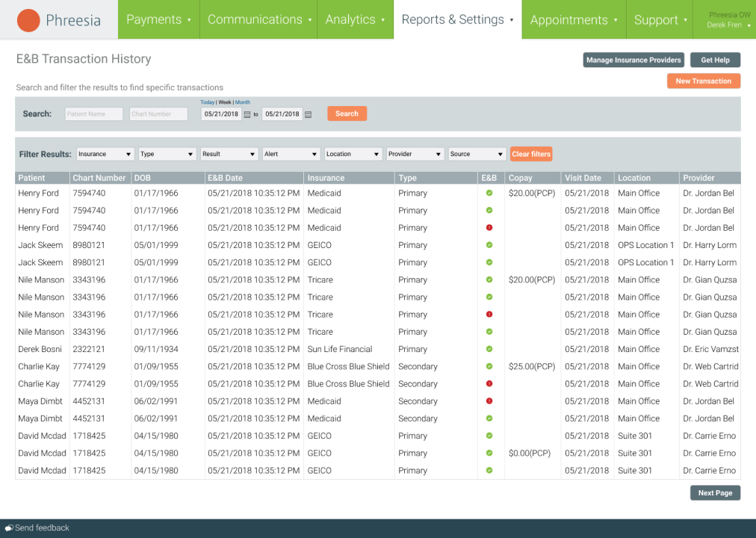Click the green E&B check icon on Henry Ford's first row
The image size is (756, 538).
click(489, 193)
